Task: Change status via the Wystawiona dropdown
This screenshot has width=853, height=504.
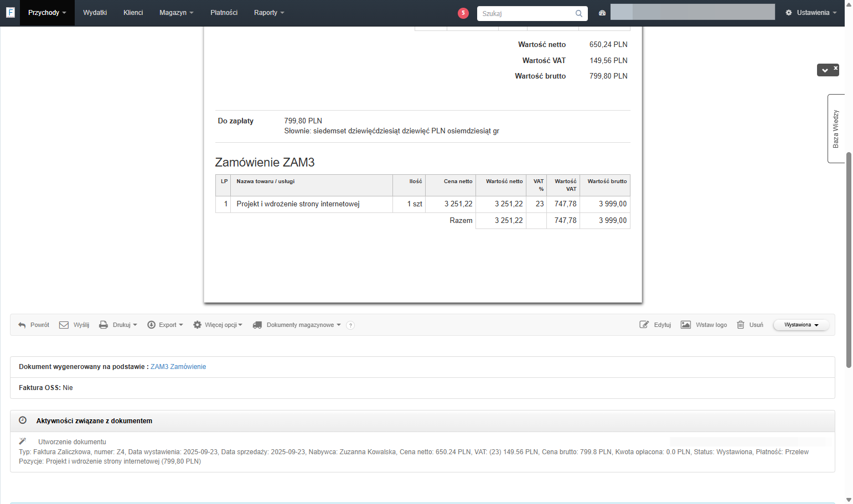Action: click(x=801, y=325)
